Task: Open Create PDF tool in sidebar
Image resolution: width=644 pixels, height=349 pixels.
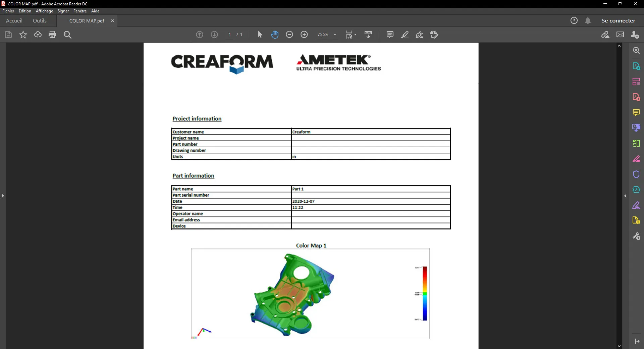Action: (636, 97)
